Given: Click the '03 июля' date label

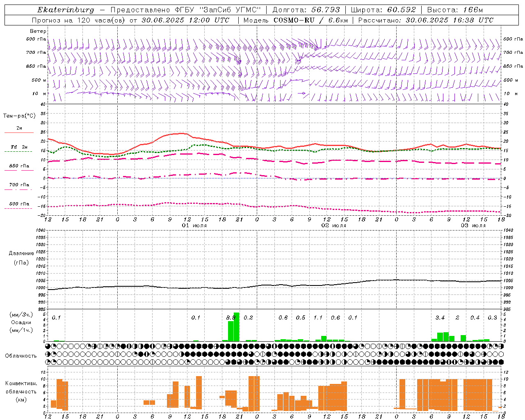Looking at the screenshot, I should click(473, 226).
